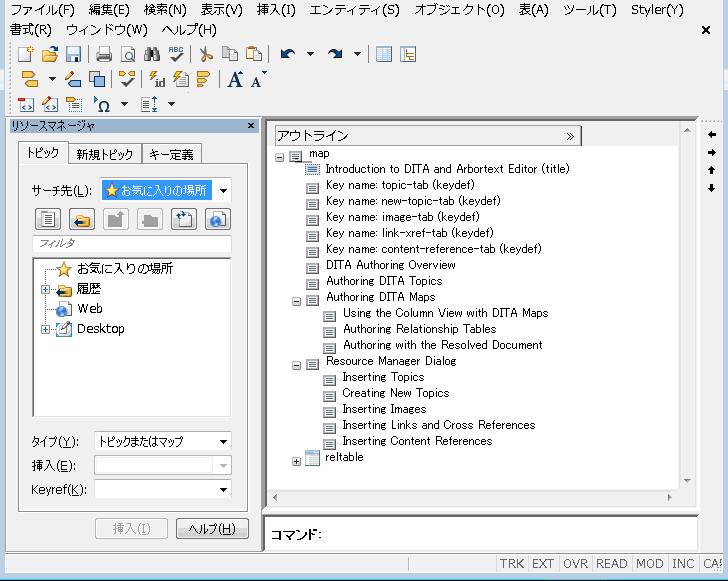The width and height of the screenshot is (728, 581).
Task: Cut the selection with the scissors icon
Action: (206, 54)
